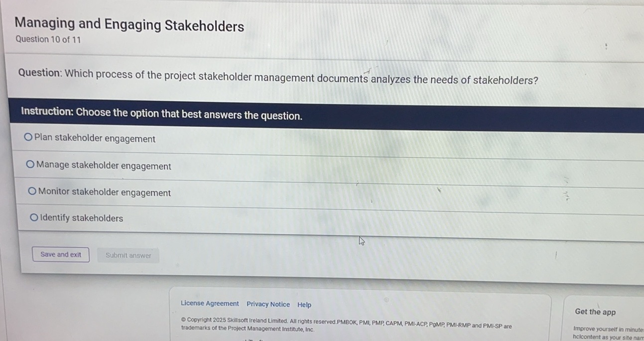Mark Plan stakeholder engagement as your answer
This screenshot has width=644, height=341.
(28, 137)
